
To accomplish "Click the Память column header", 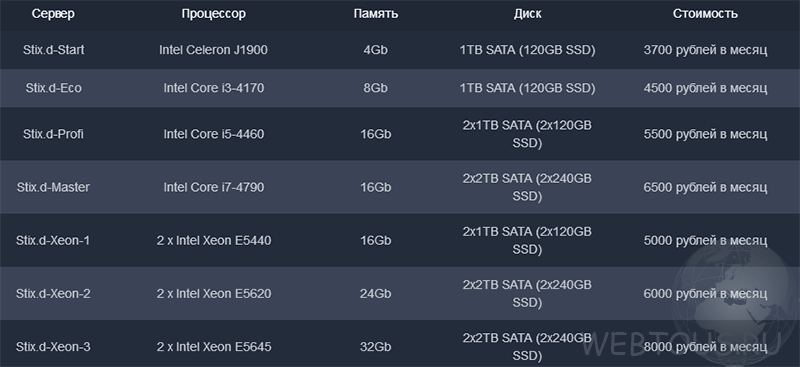I will click(376, 14).
